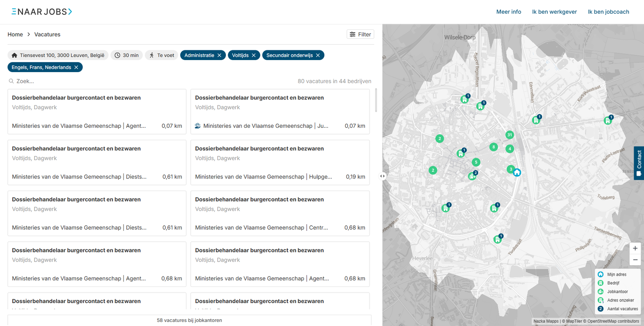Click the home address marker on map
The width and height of the screenshot is (644, 326).
[517, 172]
